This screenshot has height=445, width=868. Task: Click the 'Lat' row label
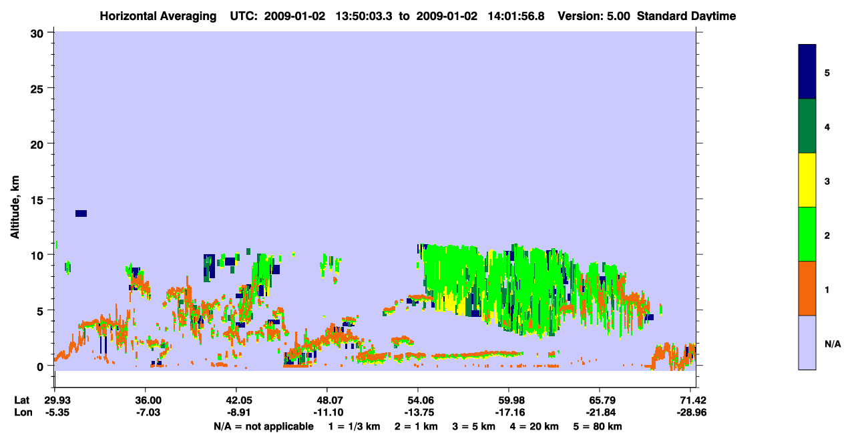21,400
